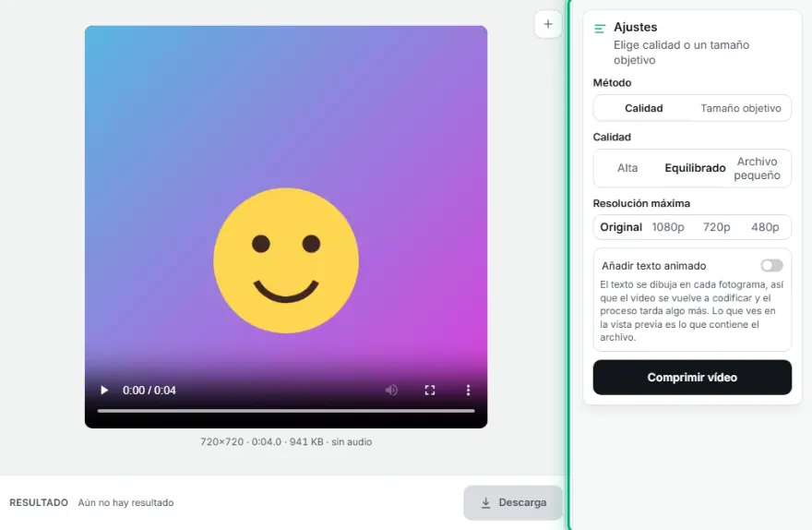
Task: Select the Calidad method tab
Action: tap(643, 108)
